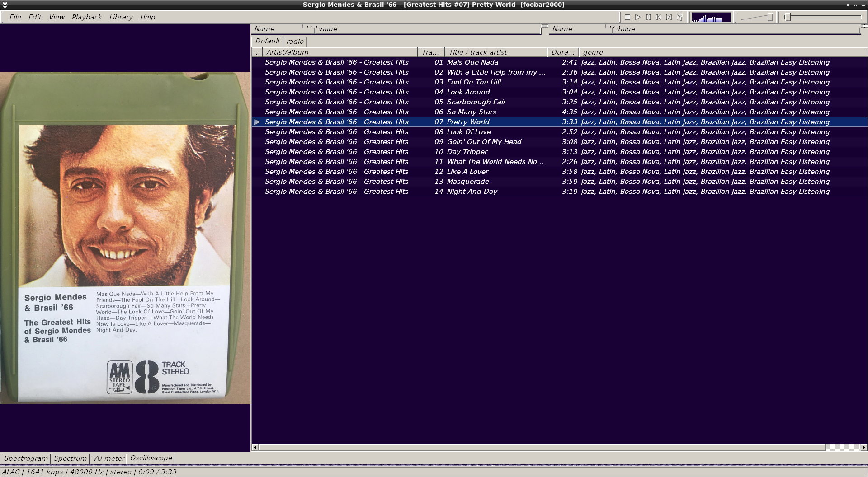Screen dimensions: 868x477
Task: Open the Help menu
Action: 147,17
